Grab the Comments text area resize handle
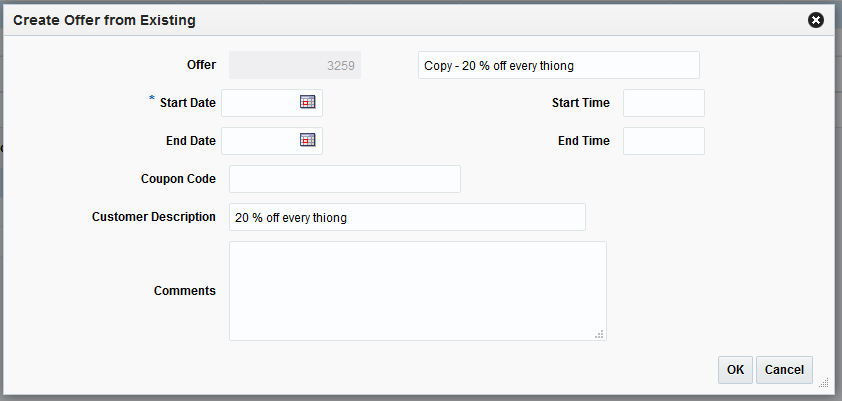The height and width of the screenshot is (401, 842). 600,335
